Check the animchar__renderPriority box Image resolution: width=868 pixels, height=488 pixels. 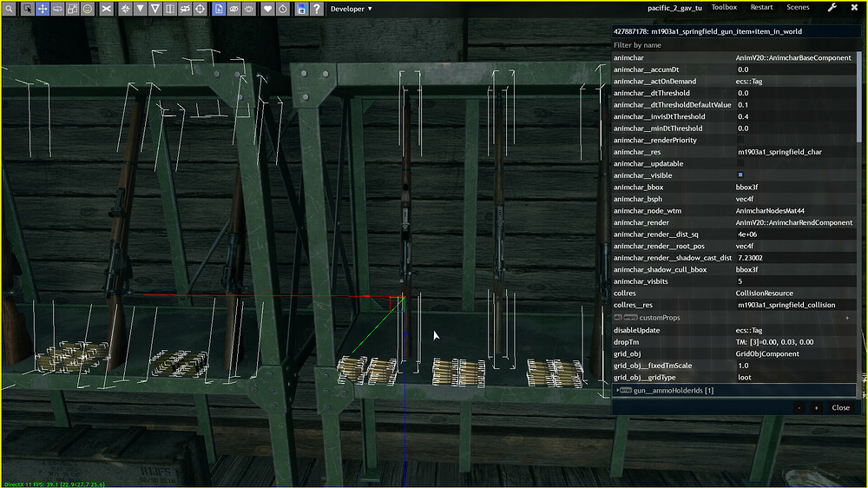point(740,140)
